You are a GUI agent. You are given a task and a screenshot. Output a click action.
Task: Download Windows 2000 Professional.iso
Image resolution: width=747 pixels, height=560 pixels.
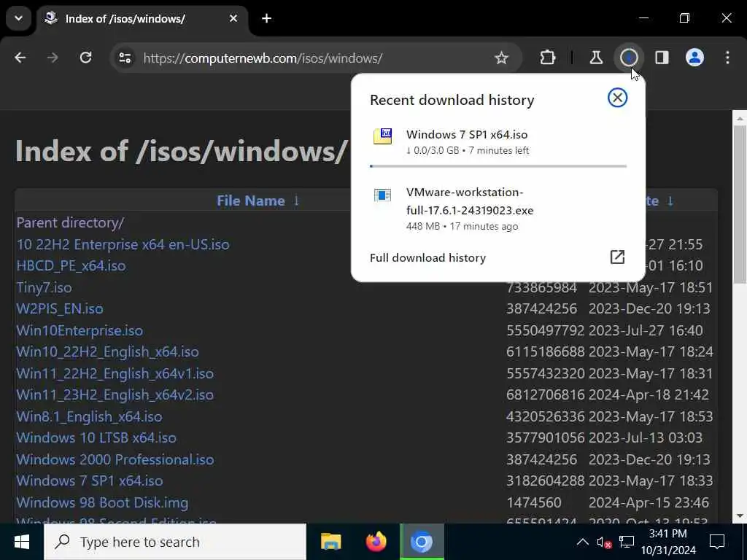click(115, 459)
